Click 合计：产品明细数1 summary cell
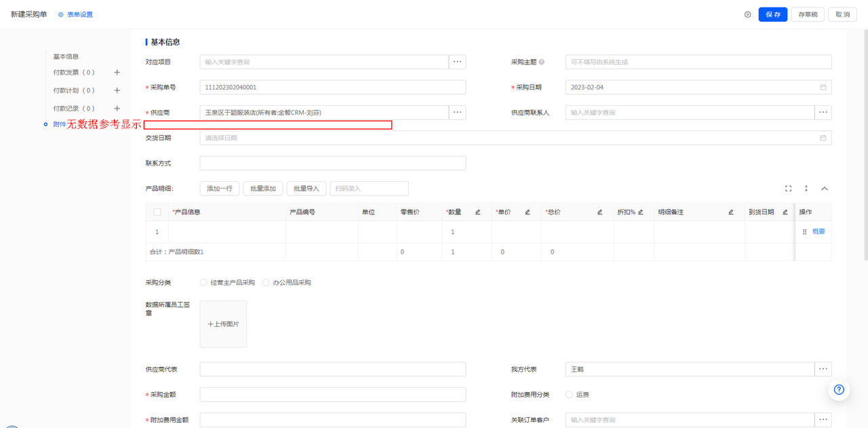Screen dimensions: 868x428 216,252
